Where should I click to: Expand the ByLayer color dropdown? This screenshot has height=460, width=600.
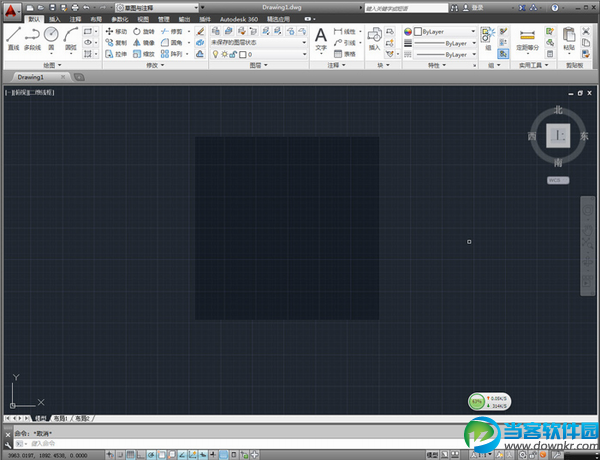pos(471,32)
